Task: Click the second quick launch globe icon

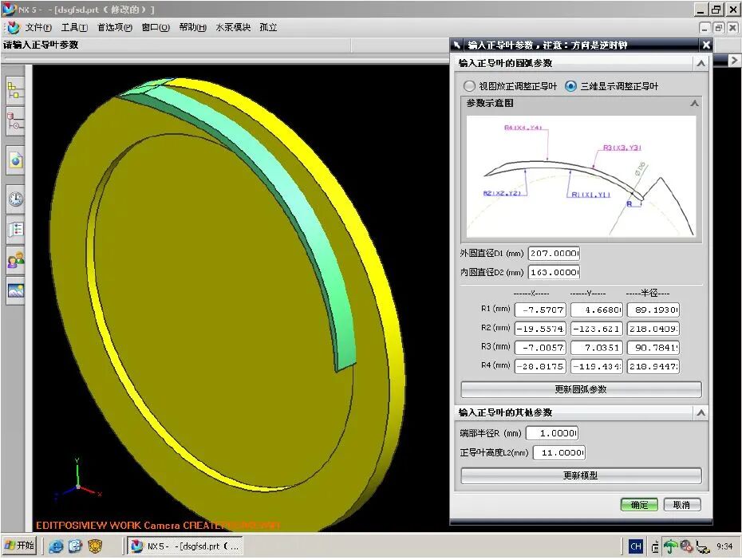Action: 75,546
